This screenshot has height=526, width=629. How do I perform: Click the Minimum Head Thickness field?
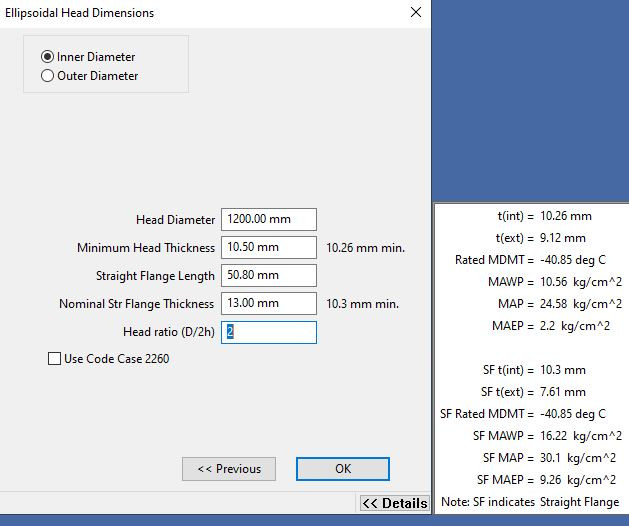tap(268, 248)
